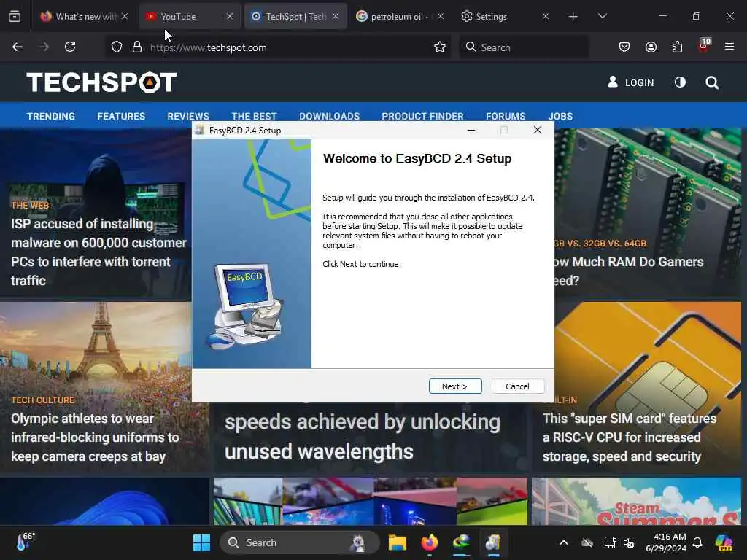Open the red extension badge showing 10
Screen dimensions: 747x560
[704, 46]
